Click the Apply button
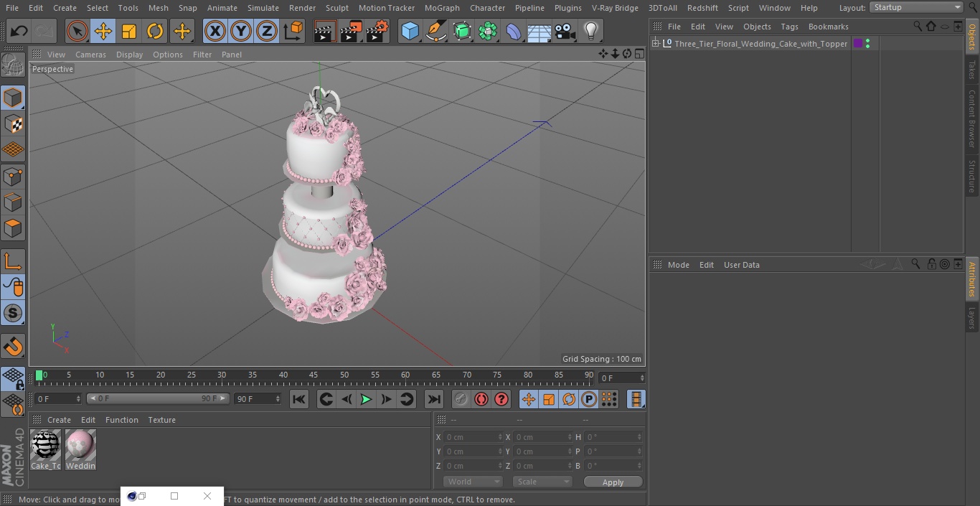980x506 pixels. pyautogui.click(x=613, y=482)
